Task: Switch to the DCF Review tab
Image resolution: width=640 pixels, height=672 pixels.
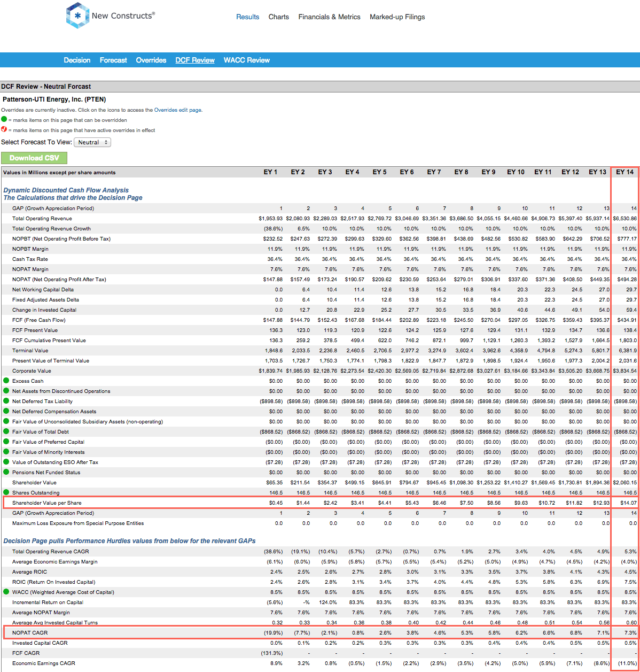Action: click(x=195, y=60)
